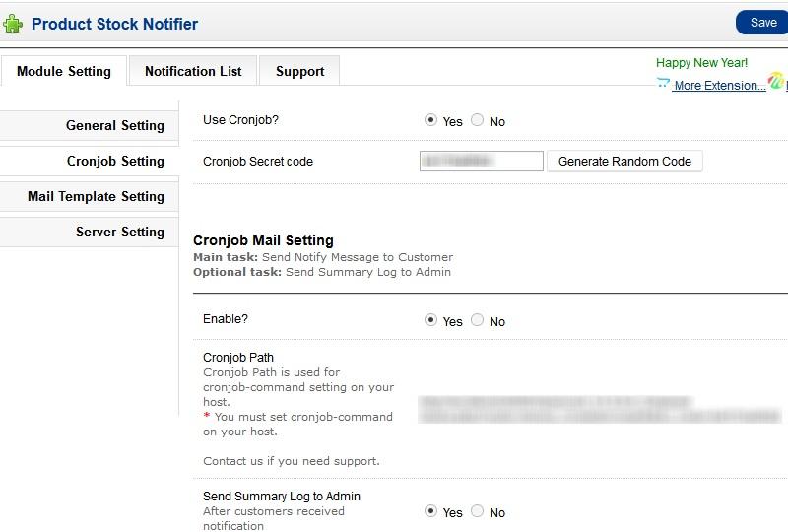Open the Support tab

pyautogui.click(x=299, y=71)
